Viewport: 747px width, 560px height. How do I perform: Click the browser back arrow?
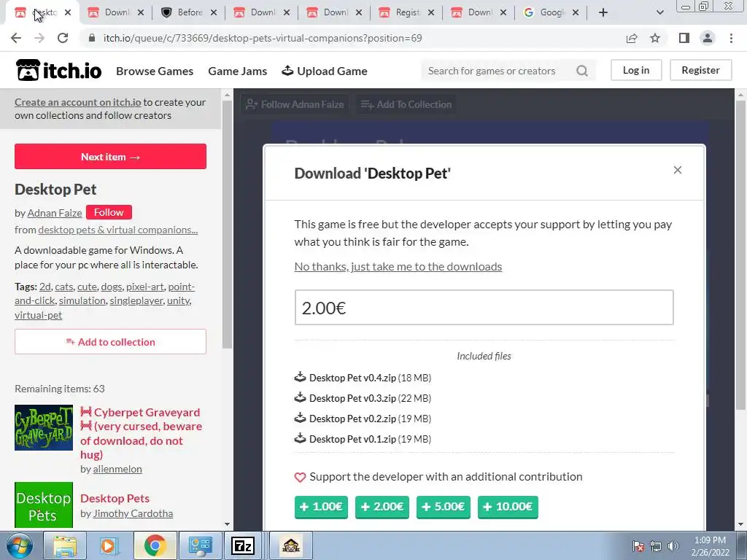coord(16,38)
